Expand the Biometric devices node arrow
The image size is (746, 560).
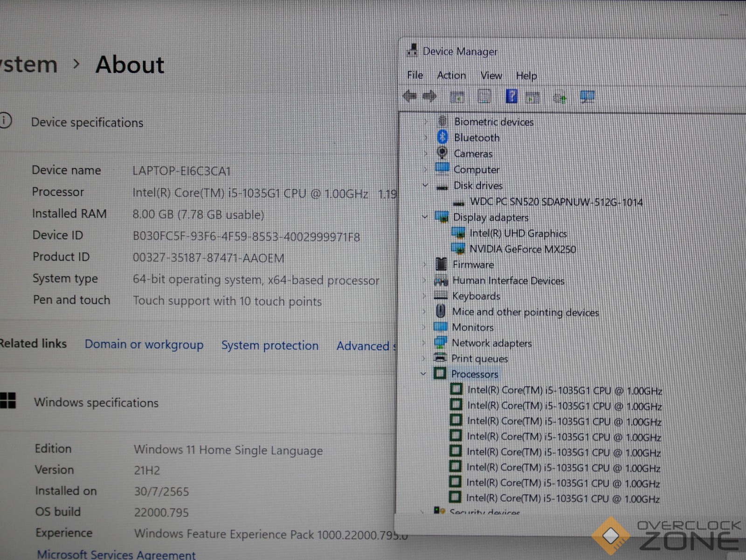tap(426, 122)
